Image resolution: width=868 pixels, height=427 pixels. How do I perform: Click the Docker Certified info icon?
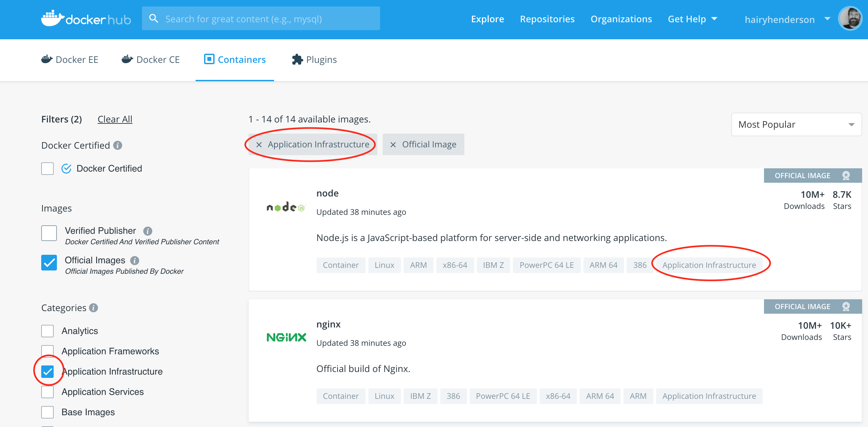click(x=118, y=145)
